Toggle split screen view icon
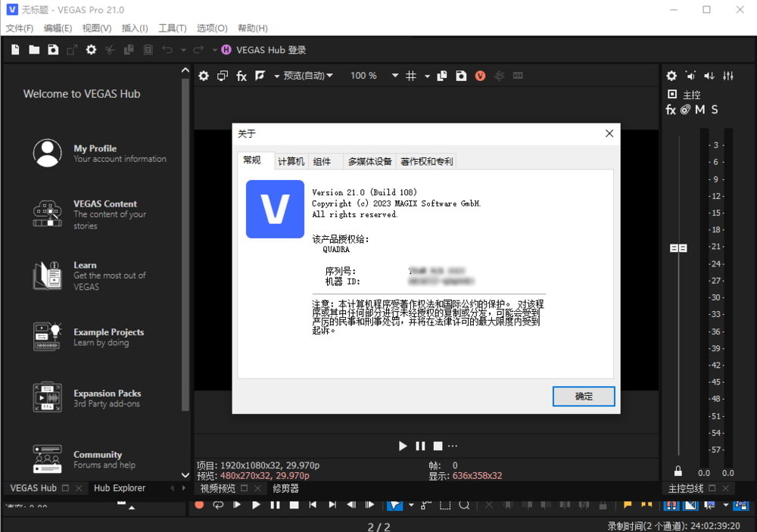This screenshot has width=757, height=532. 260,76
